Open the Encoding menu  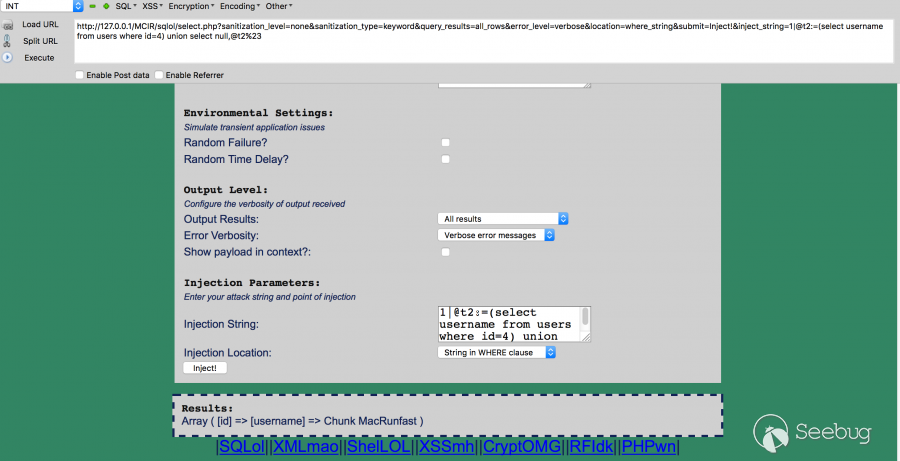pyautogui.click(x=239, y=6)
